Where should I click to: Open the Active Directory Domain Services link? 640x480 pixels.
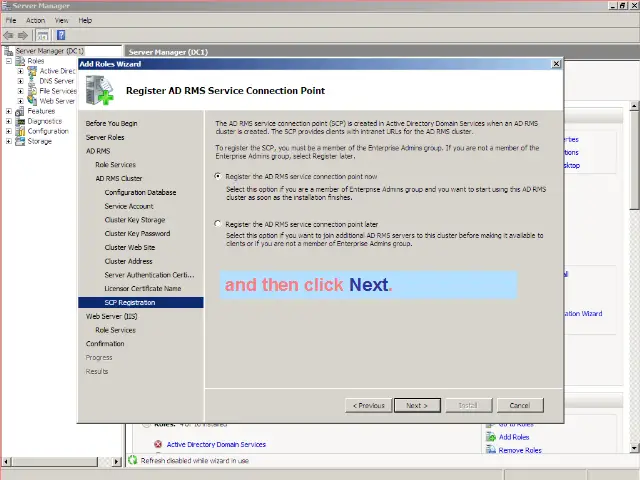point(216,444)
